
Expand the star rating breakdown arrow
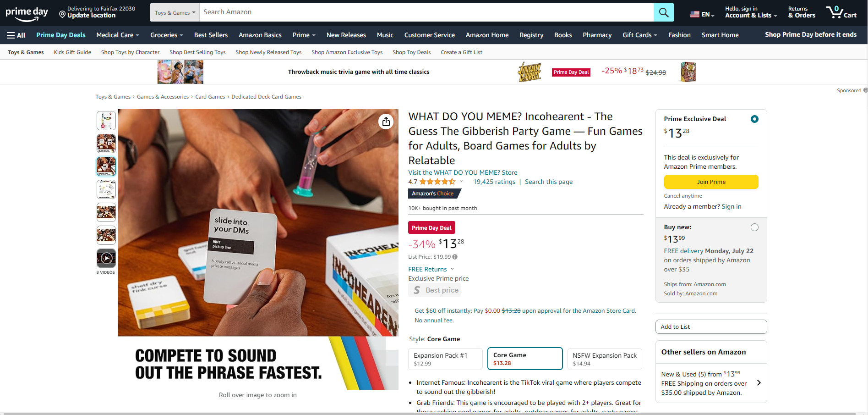[x=461, y=182]
